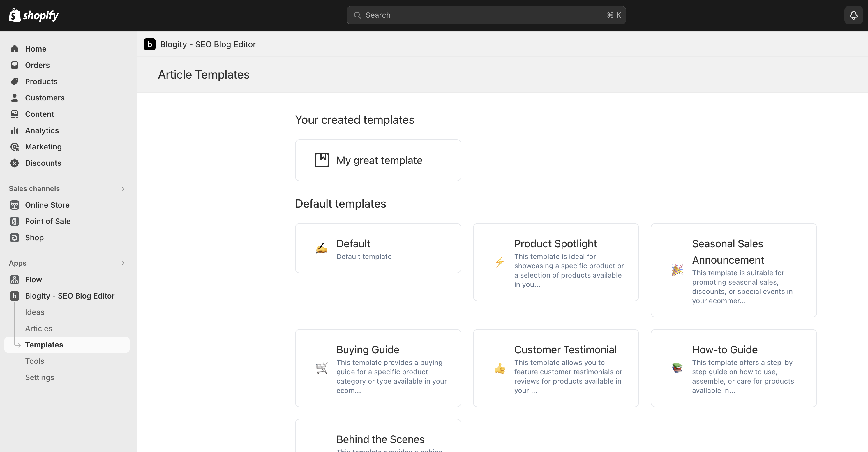Open the Behind the Scenes template
The image size is (868, 452).
coord(378,435)
